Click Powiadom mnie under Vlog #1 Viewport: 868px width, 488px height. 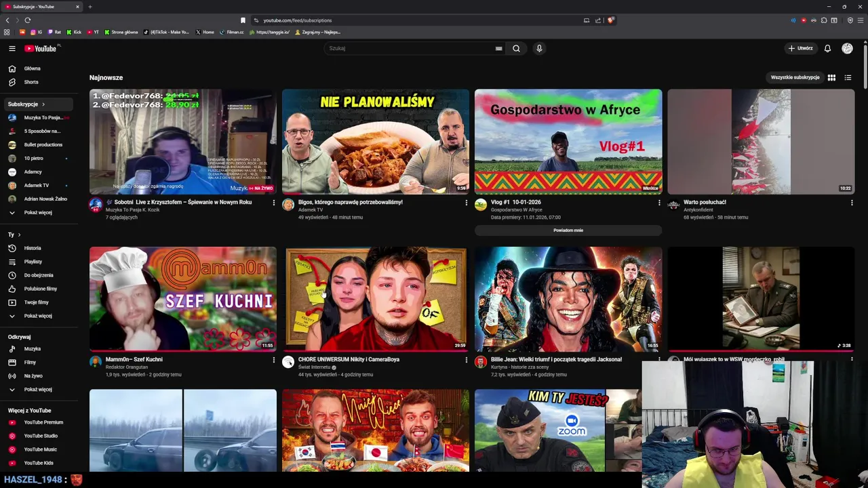coord(568,230)
